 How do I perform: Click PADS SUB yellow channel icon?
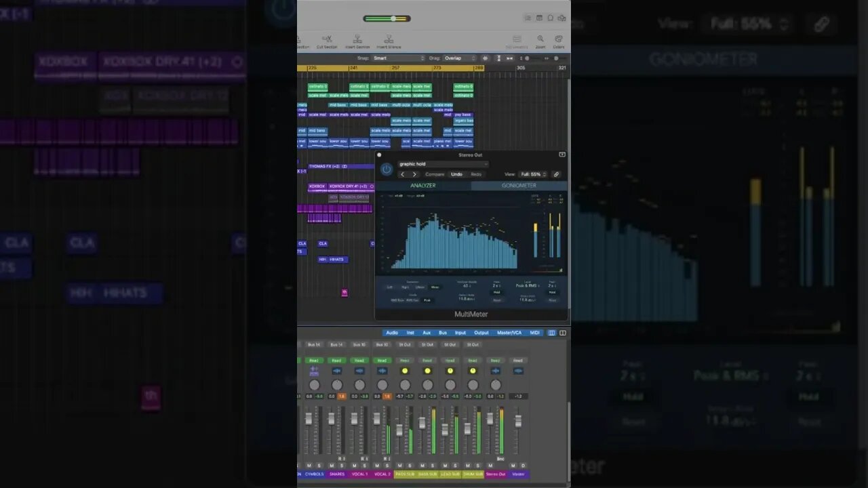point(405,371)
